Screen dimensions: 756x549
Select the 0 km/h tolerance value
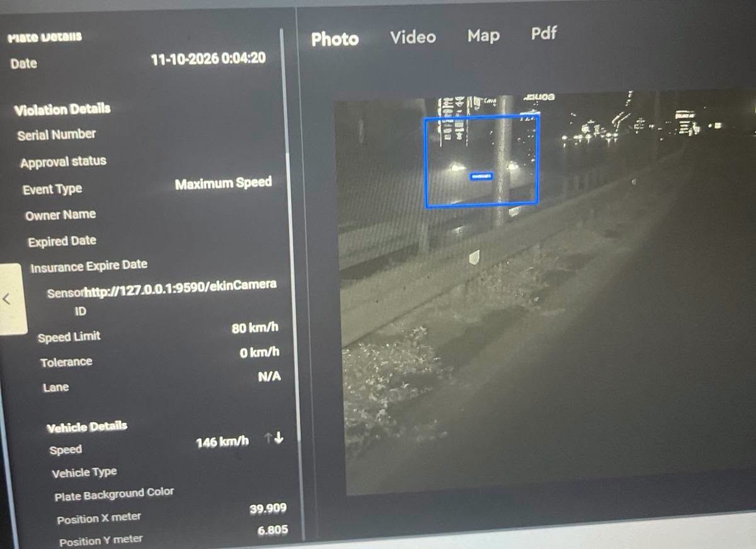click(260, 353)
